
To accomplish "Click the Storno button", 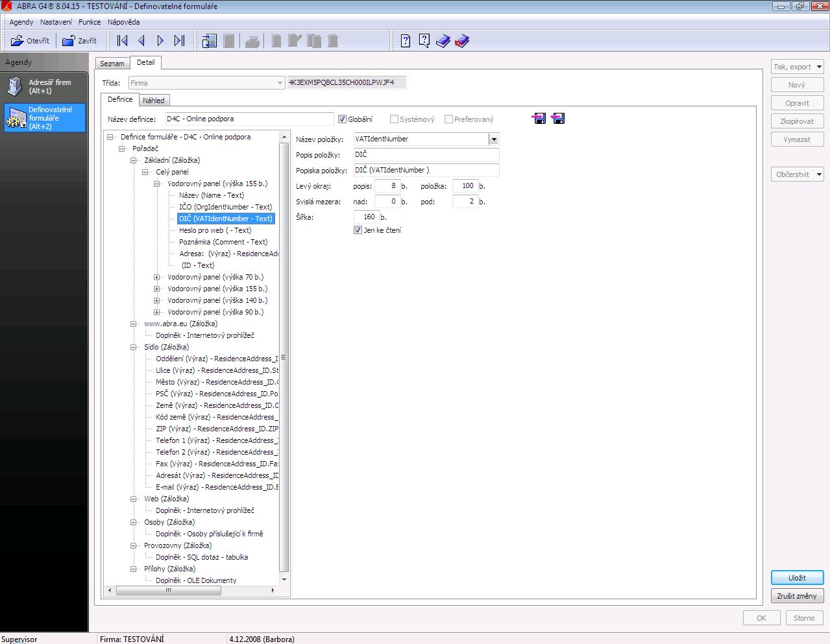I will tap(804, 618).
